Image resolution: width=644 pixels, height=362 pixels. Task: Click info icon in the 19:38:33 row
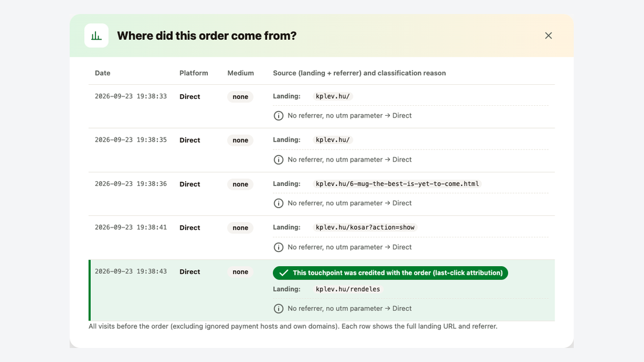[279, 116]
